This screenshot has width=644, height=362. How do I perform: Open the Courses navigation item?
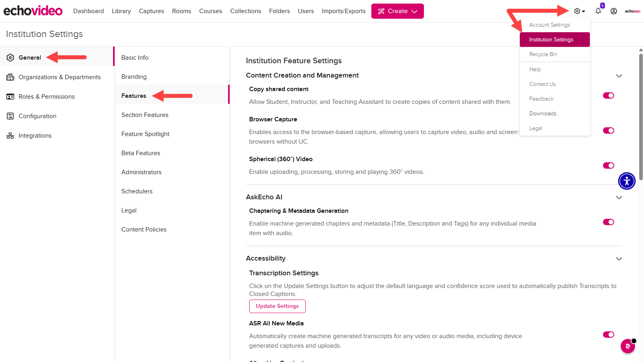[211, 11]
